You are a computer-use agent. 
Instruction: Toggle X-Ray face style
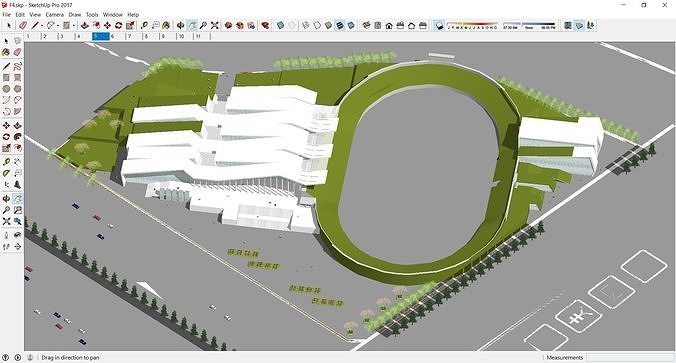[281, 26]
